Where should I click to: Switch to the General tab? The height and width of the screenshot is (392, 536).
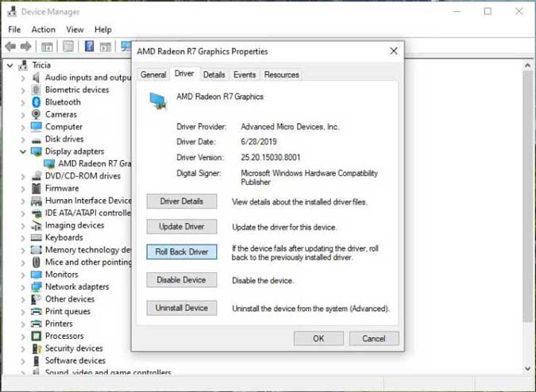(153, 75)
